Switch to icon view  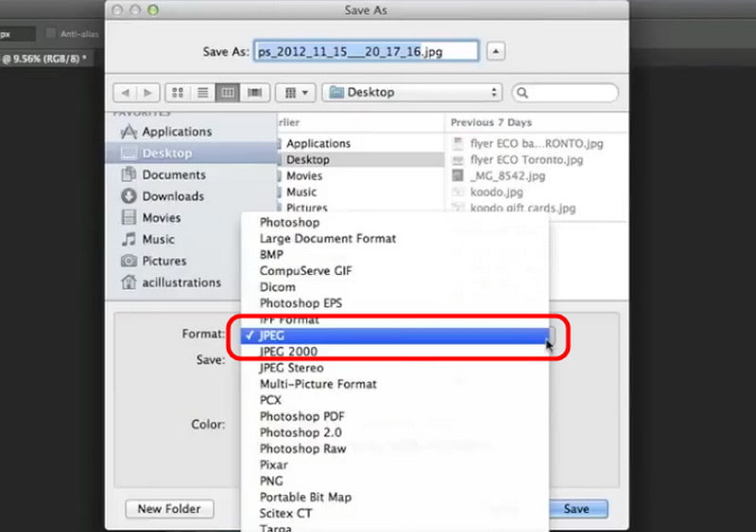178,93
